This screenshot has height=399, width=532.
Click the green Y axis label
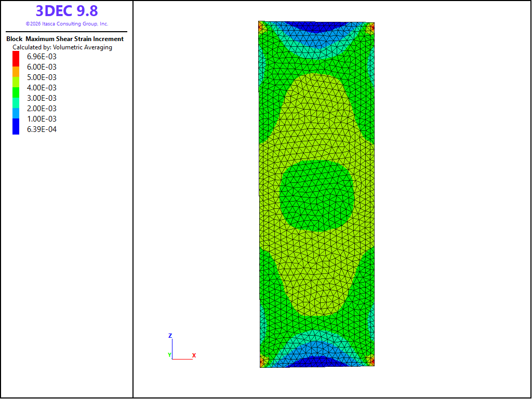pyautogui.click(x=170, y=355)
